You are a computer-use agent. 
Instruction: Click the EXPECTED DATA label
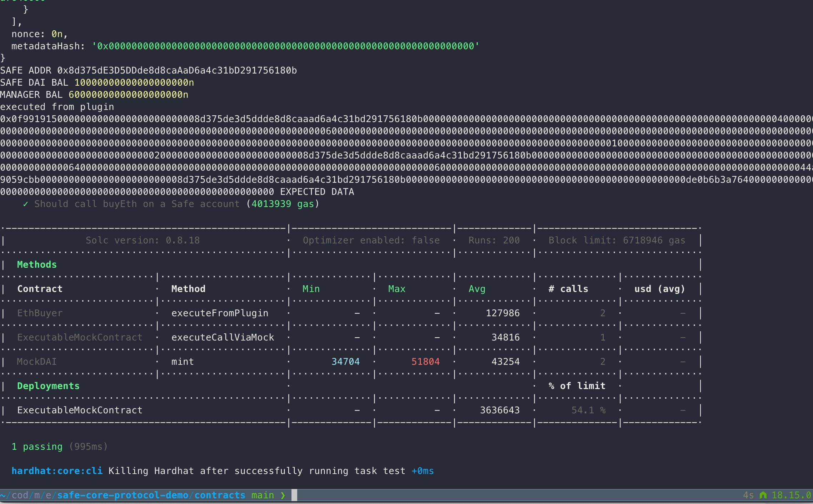point(317,192)
